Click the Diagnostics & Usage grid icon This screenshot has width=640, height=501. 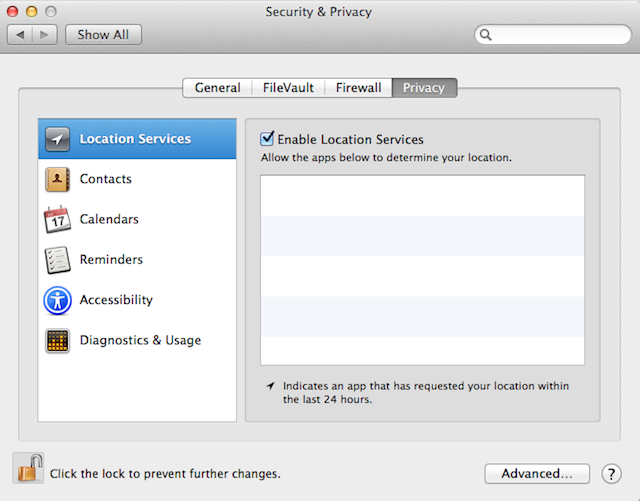[x=57, y=341]
